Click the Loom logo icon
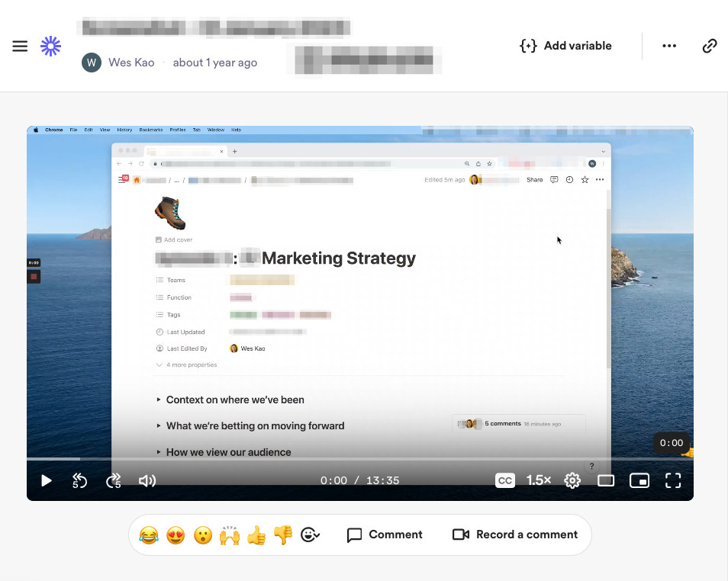 point(50,46)
